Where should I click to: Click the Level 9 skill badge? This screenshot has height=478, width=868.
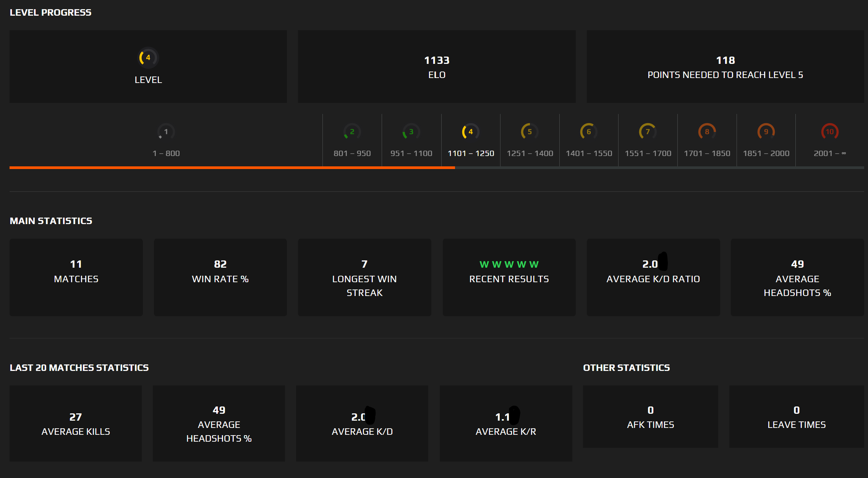tap(766, 132)
